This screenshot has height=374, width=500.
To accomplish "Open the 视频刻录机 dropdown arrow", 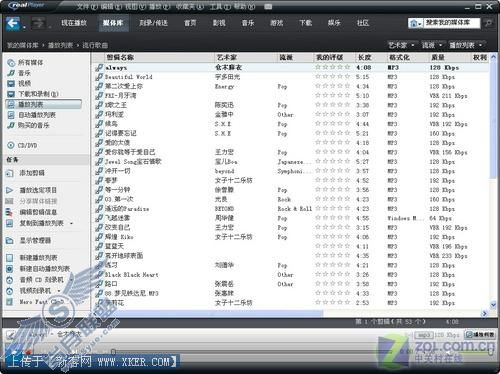I will coord(59,291).
